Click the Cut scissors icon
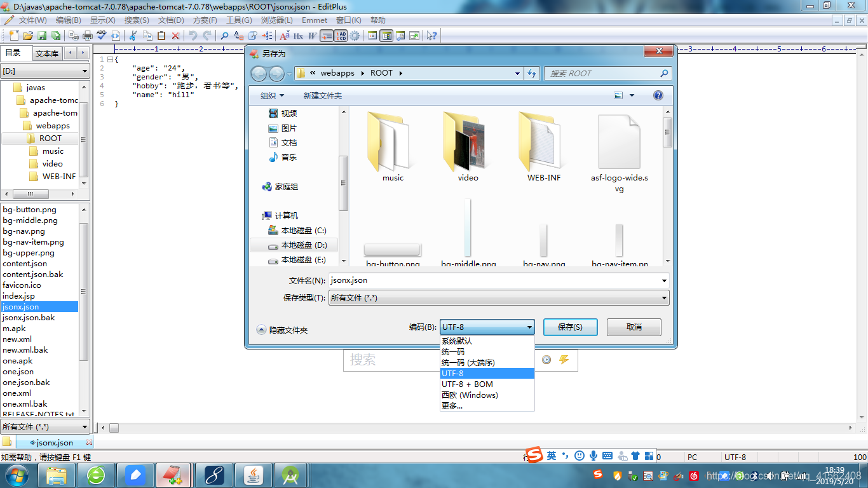Image resolution: width=868 pixels, height=488 pixels. pos(133,36)
